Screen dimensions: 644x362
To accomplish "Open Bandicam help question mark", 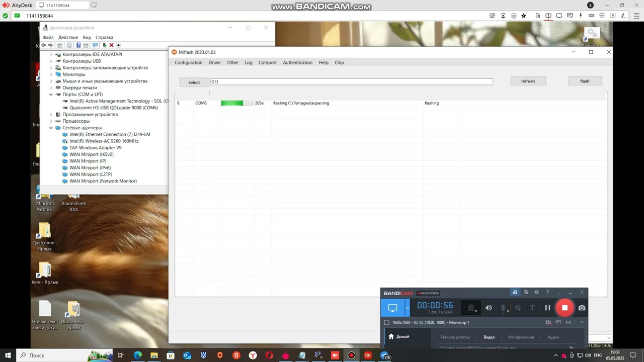I will click(x=547, y=292).
